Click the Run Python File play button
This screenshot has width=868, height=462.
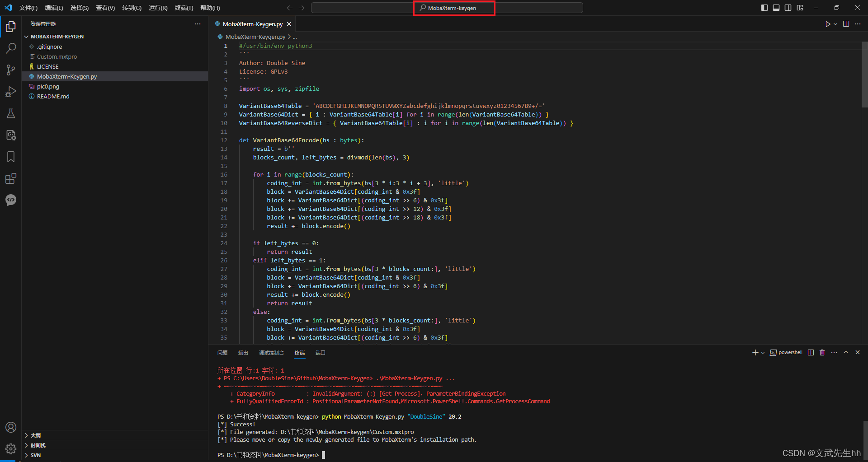(x=828, y=24)
